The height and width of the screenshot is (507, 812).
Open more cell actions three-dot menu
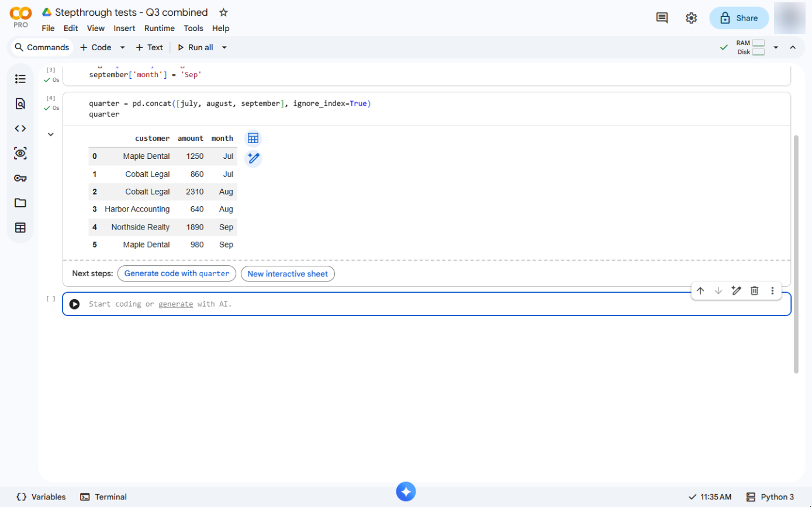[772, 291]
